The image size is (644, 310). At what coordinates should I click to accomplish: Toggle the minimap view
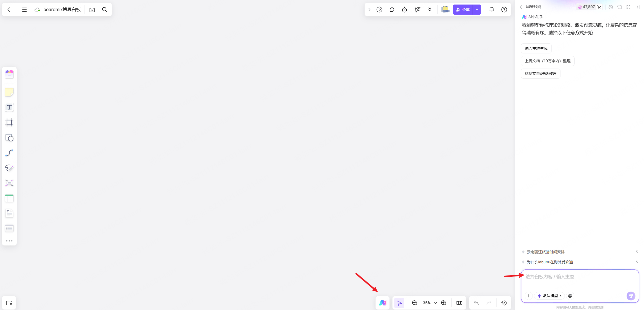pos(459,303)
